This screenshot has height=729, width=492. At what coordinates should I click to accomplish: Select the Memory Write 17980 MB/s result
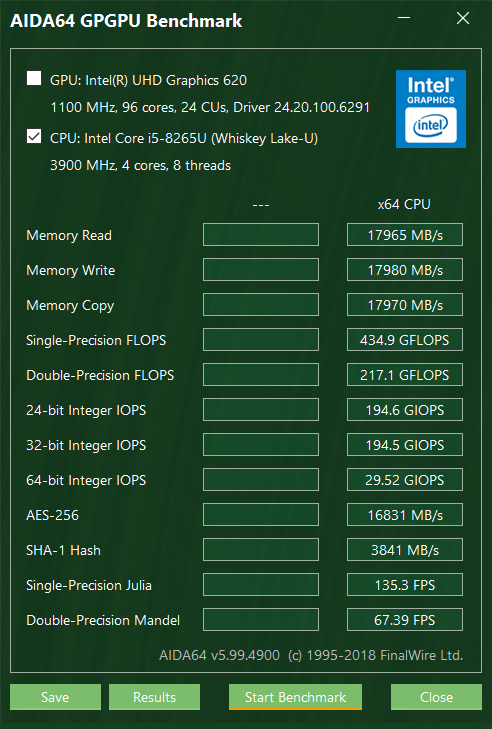point(405,270)
